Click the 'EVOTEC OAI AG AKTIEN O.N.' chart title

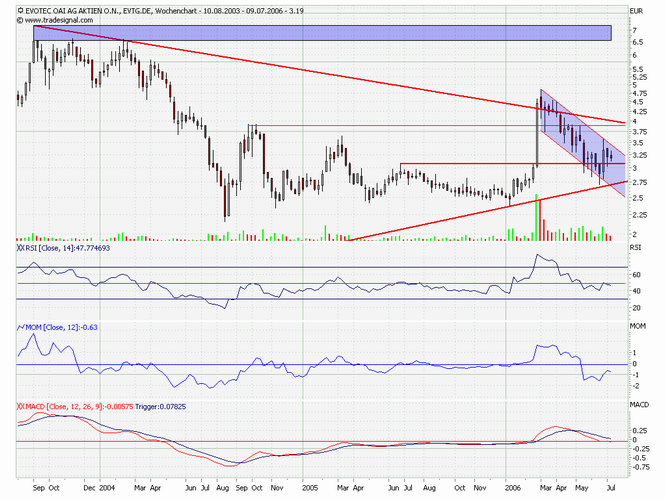click(73, 11)
